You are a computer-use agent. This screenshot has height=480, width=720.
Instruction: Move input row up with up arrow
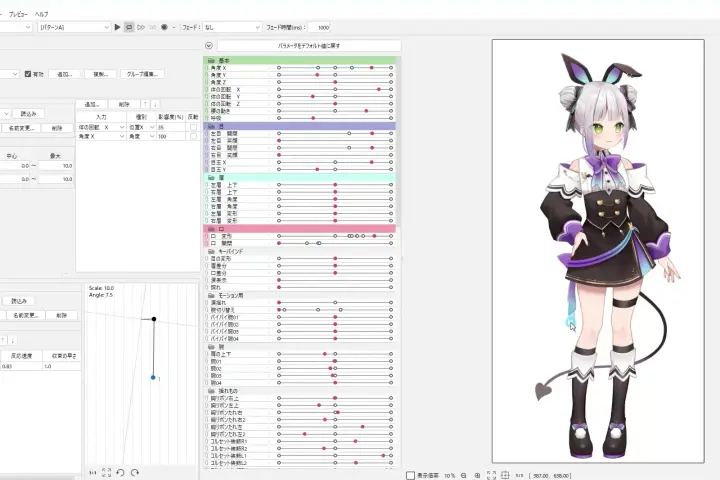pos(145,104)
